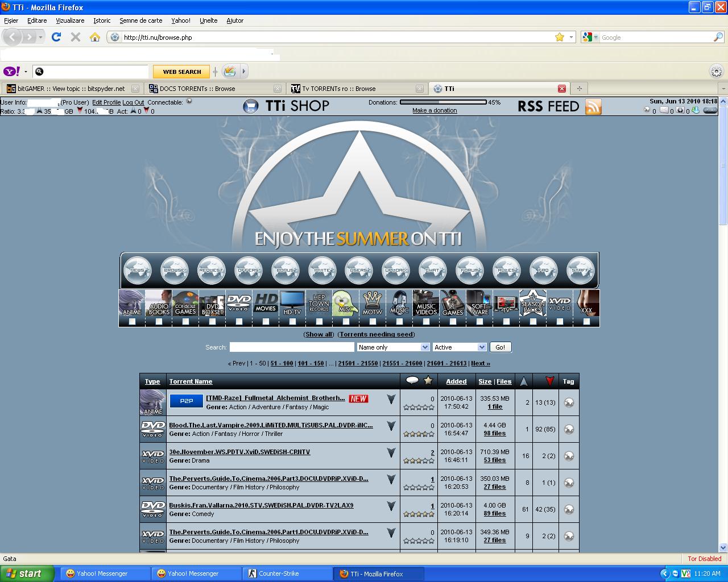Open the Firefox tab list dropdown

click(x=723, y=89)
